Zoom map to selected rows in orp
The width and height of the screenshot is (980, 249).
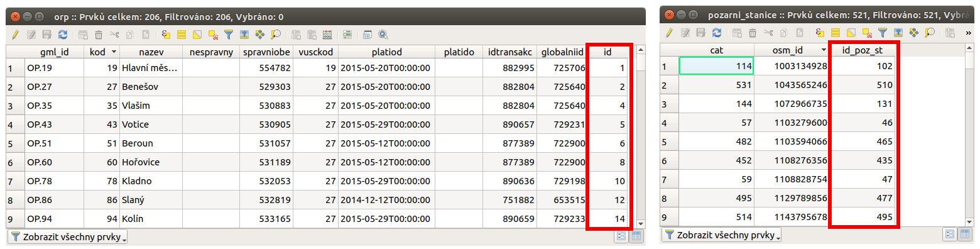276,35
